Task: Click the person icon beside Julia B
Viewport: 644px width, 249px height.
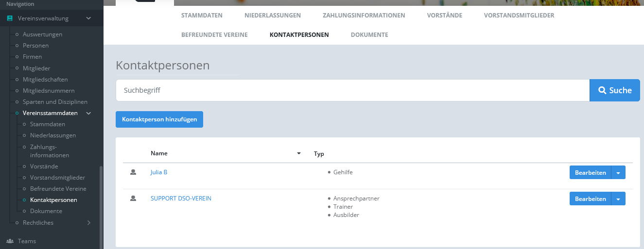Action: (133, 172)
